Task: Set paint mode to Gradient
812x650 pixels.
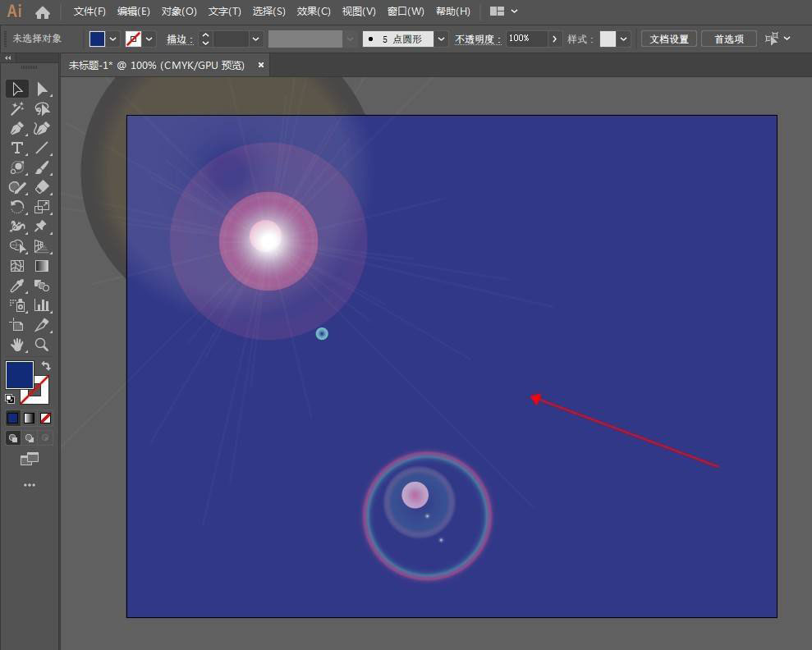Action: [x=30, y=419]
